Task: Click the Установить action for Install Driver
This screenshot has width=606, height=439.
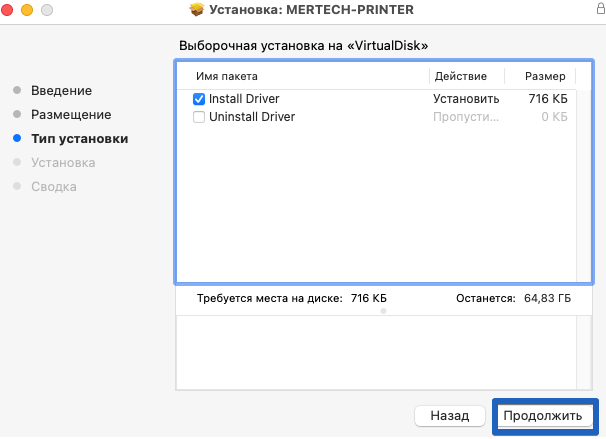Action: tap(465, 99)
